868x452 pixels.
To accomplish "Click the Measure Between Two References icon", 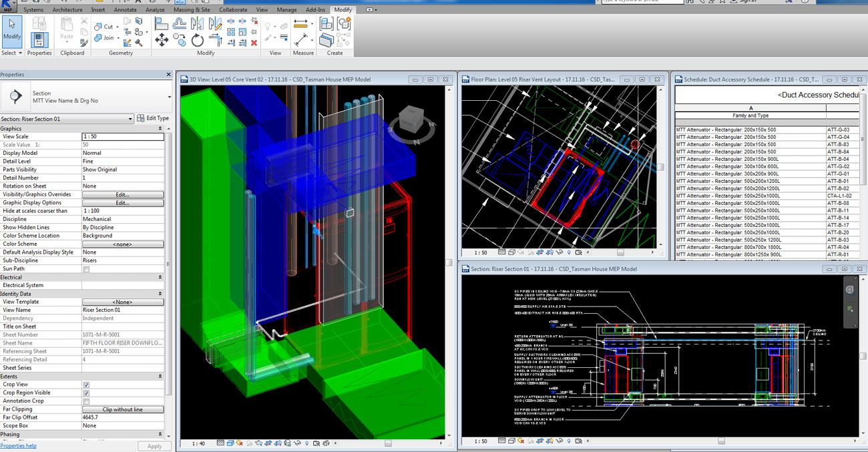I will (x=301, y=40).
